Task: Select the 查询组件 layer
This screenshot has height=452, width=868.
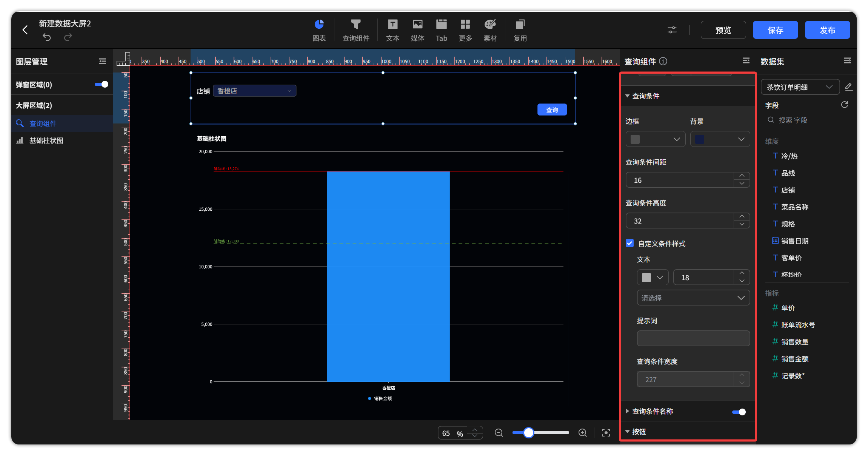Action: (62, 123)
